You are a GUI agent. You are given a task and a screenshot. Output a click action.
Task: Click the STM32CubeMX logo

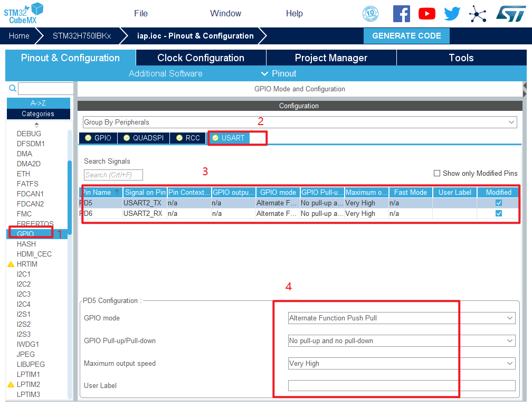tap(24, 13)
